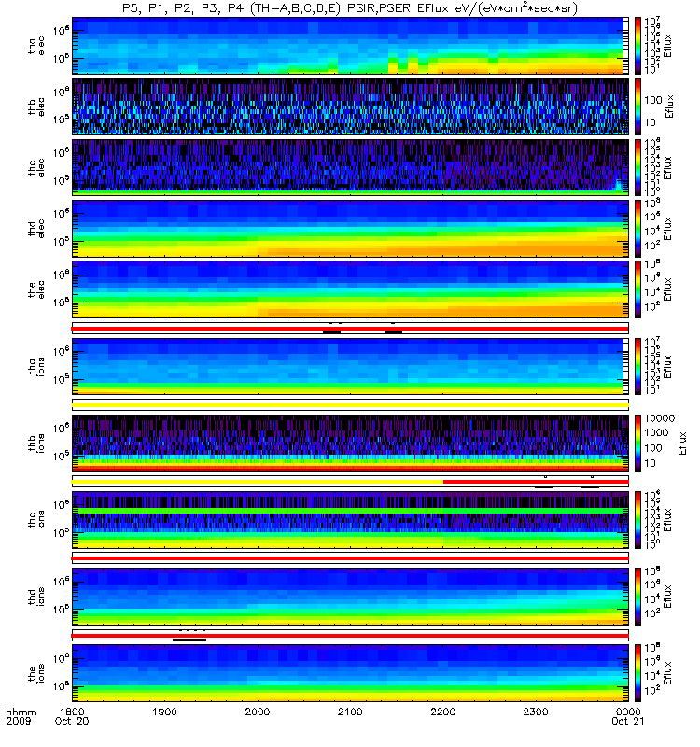This screenshot has height=747, width=700.
Task: Click the 1800 time axis label
Action: coord(72,712)
